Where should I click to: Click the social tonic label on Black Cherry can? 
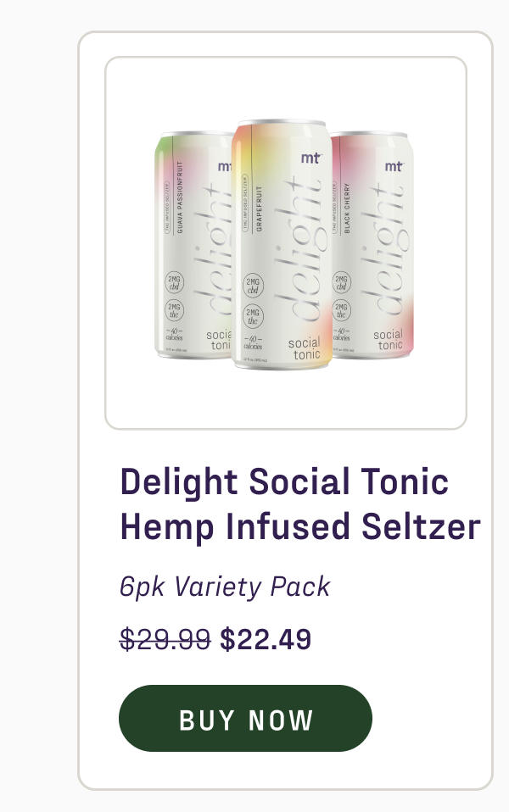(x=388, y=339)
